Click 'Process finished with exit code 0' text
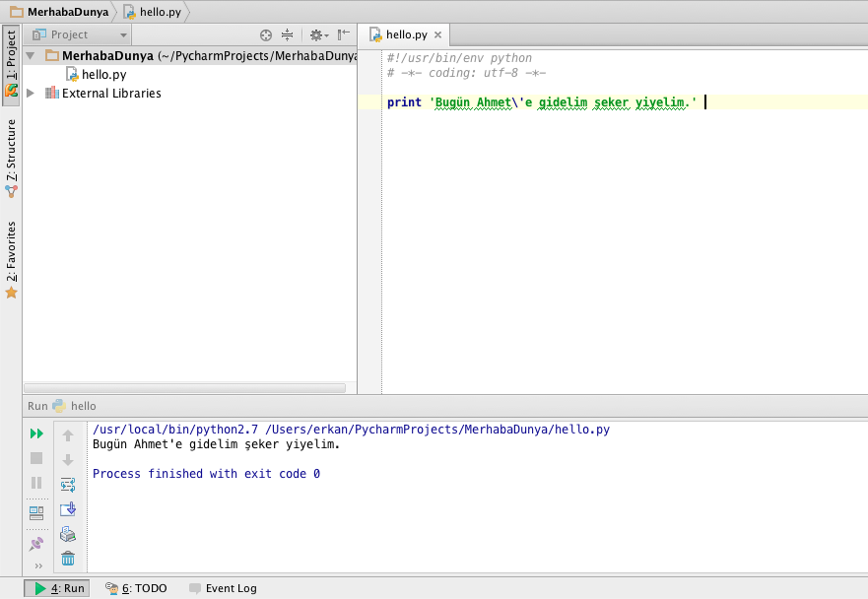This screenshot has height=599, width=868. point(206,474)
